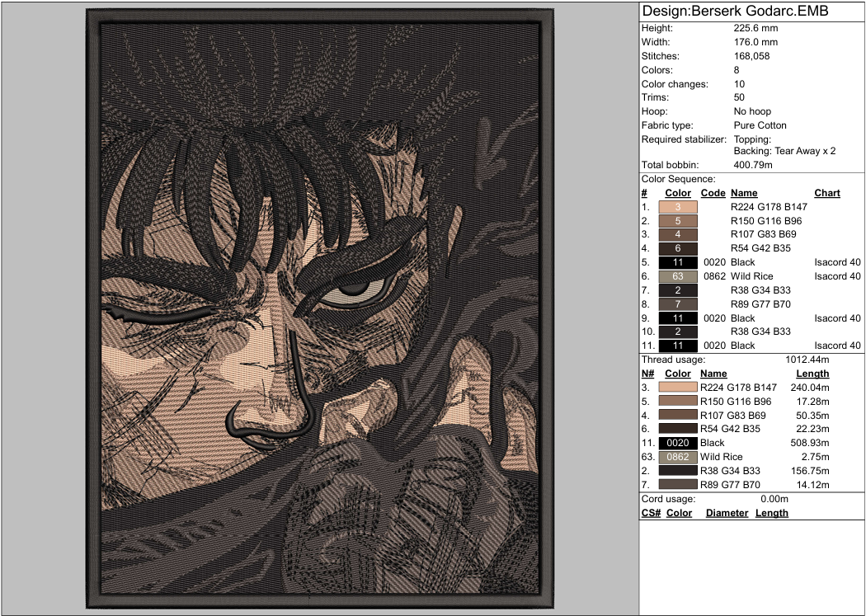866x616 pixels.
Task: Click thread usage swatch for R38 G34 B33
Action: tap(678, 471)
